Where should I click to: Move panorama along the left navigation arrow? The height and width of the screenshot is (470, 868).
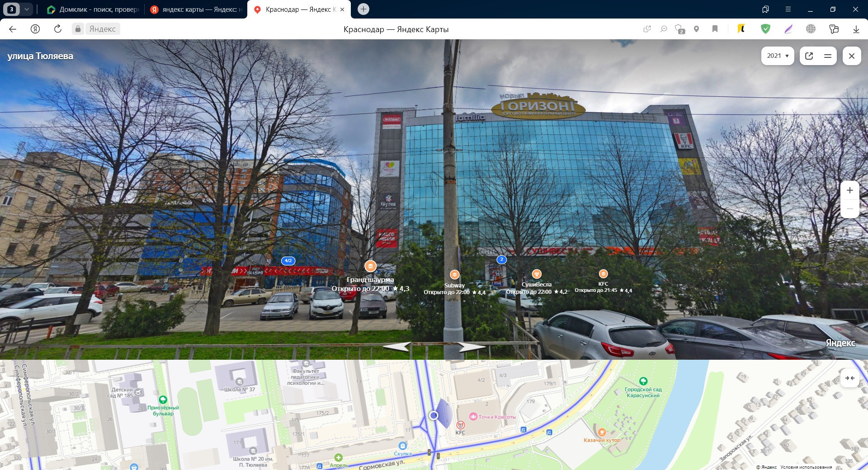(398, 347)
